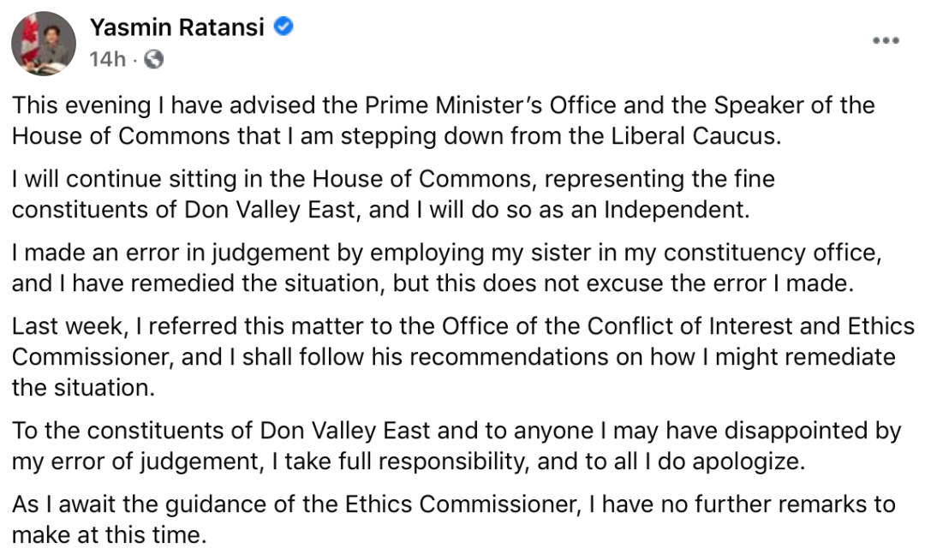The height and width of the screenshot is (560, 925).
Task: Click the paragraph starting 'Last week, I referred'
Action: pyautogui.click(x=463, y=356)
